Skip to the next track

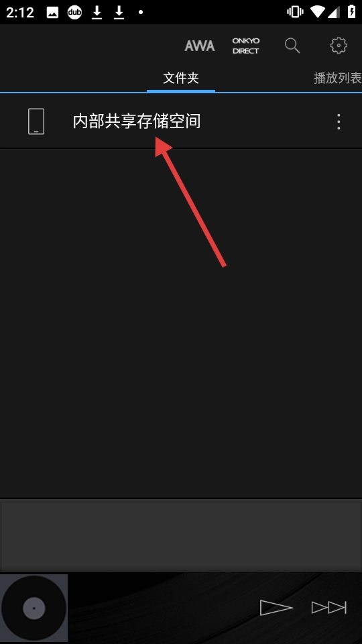tap(329, 608)
